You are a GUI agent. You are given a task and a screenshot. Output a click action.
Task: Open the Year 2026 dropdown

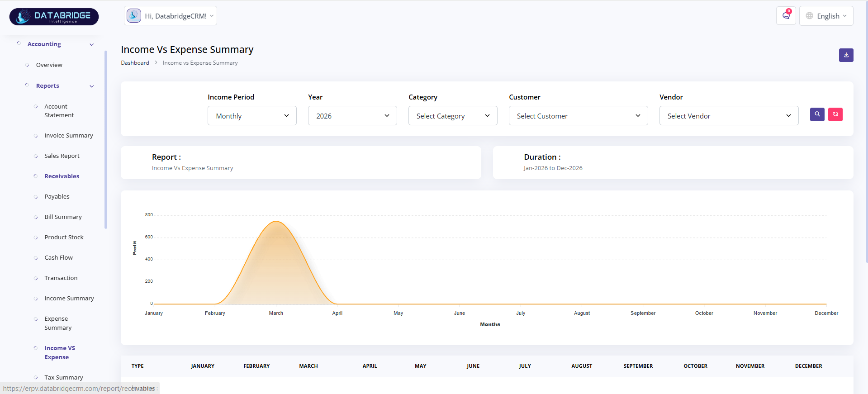(x=352, y=116)
